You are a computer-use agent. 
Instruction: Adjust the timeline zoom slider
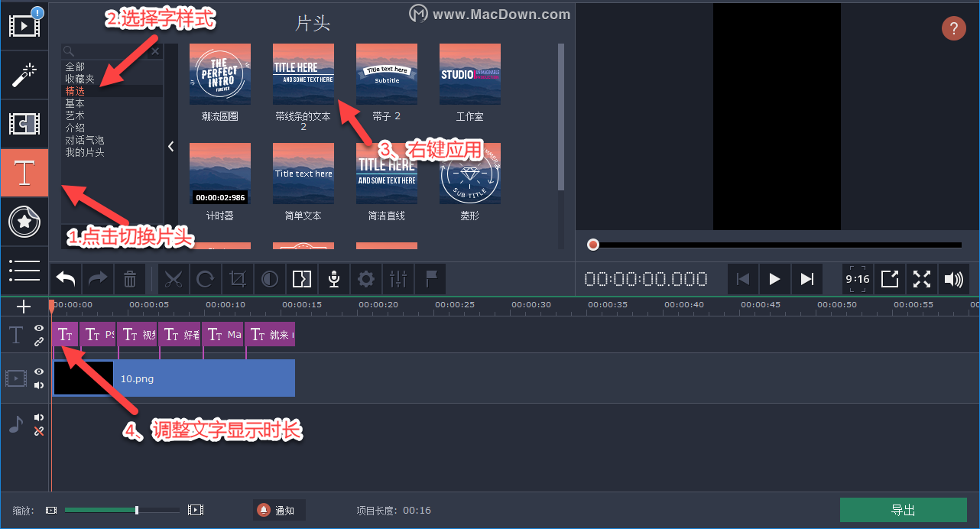[122, 510]
